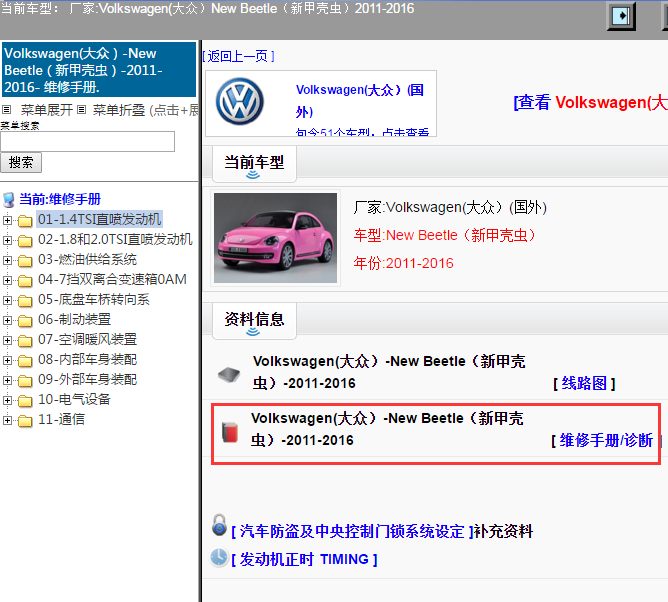Select 02-1.8和2.0TSI直喷发动机 entry
Viewport: 668px width, 602px height.
pos(115,239)
